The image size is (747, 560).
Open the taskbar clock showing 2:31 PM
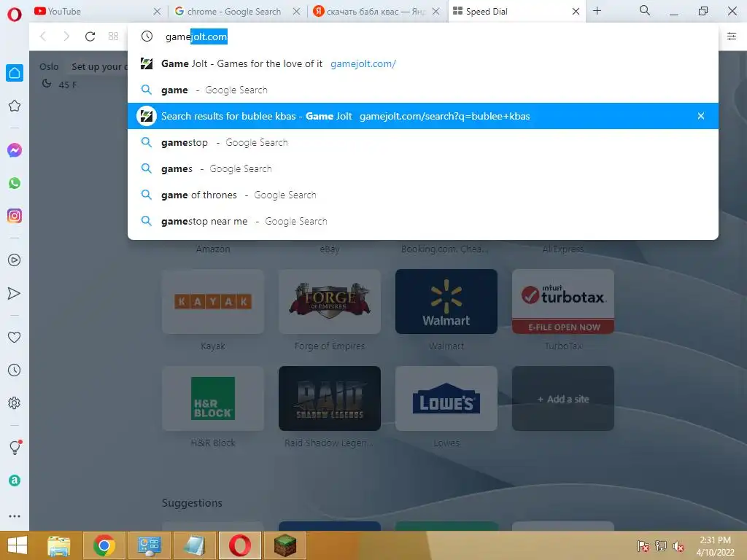(715, 546)
